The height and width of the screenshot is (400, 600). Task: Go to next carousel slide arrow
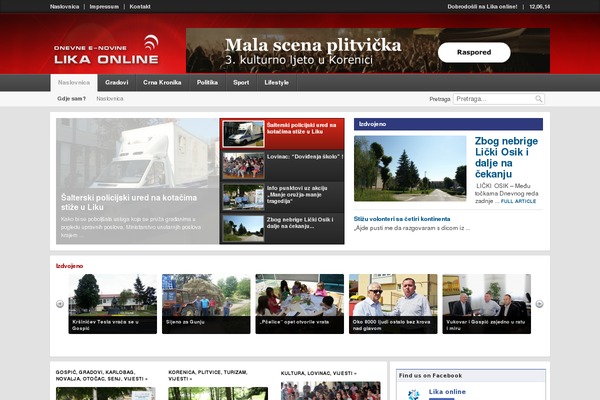[x=539, y=304]
